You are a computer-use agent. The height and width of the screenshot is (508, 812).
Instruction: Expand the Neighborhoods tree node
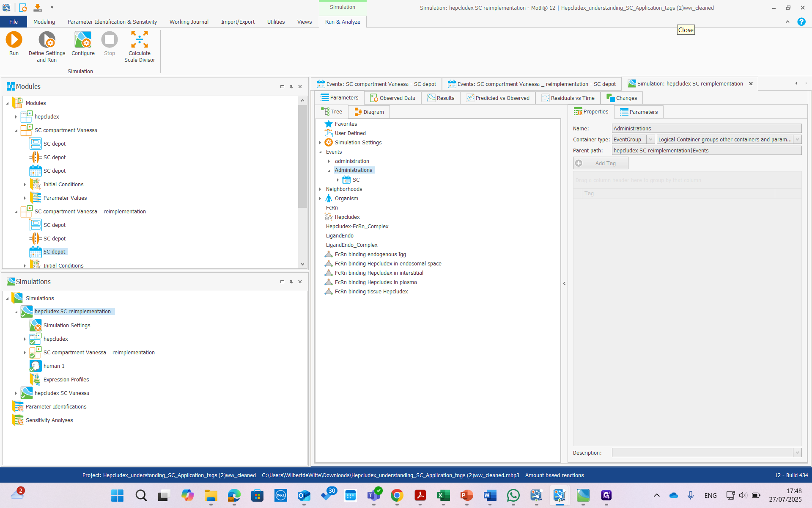pos(320,189)
